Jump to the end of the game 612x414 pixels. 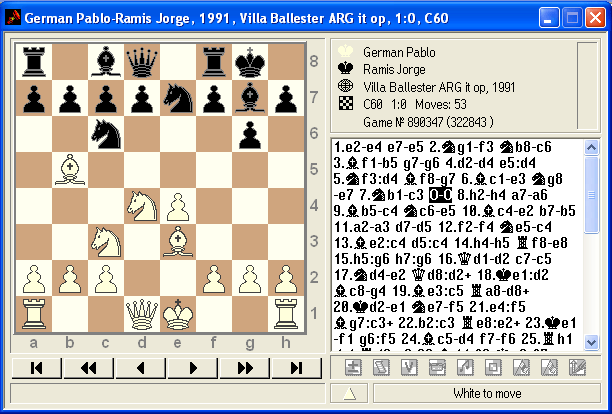(x=297, y=368)
